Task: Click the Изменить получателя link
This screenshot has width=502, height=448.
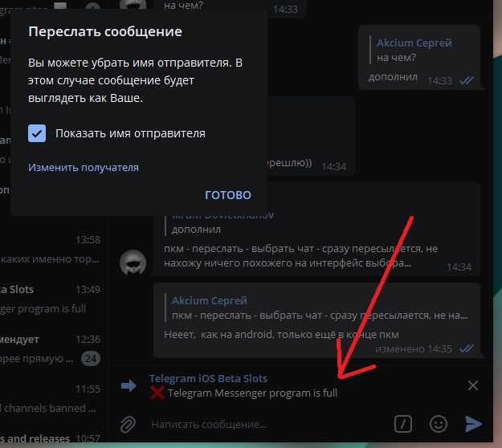Action: coord(84,167)
